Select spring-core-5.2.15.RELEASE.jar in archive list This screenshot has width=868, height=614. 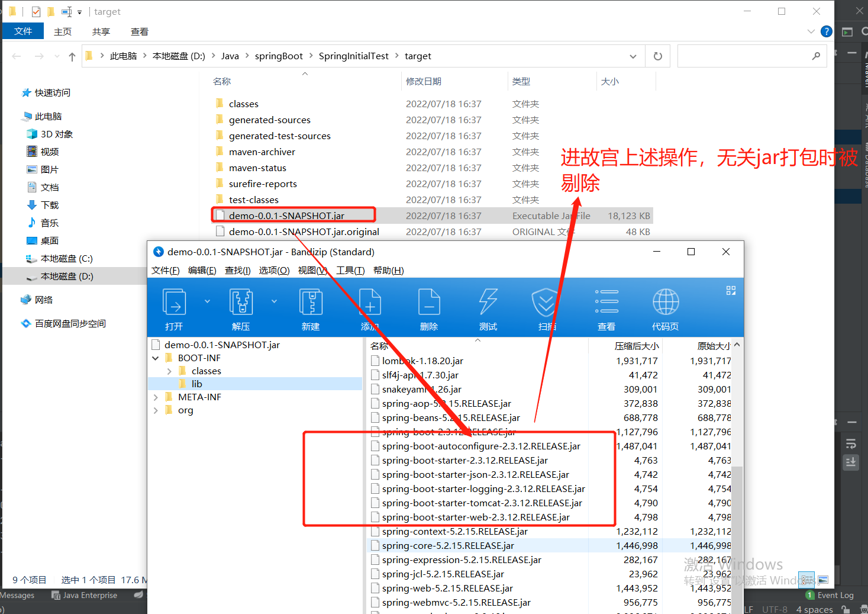click(448, 546)
